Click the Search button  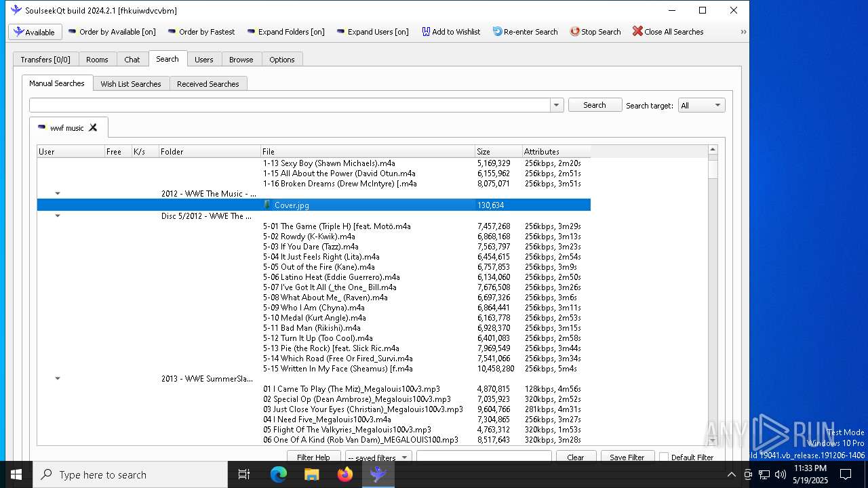pyautogui.click(x=595, y=105)
